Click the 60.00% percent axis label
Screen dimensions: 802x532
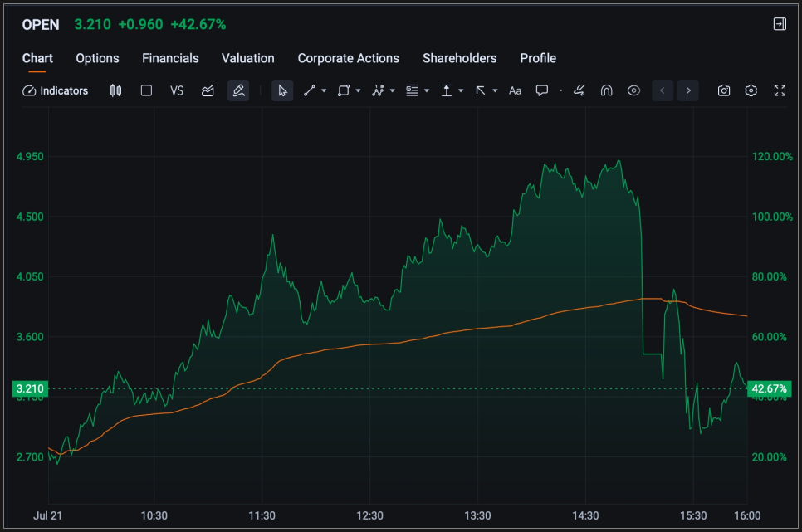coord(770,337)
